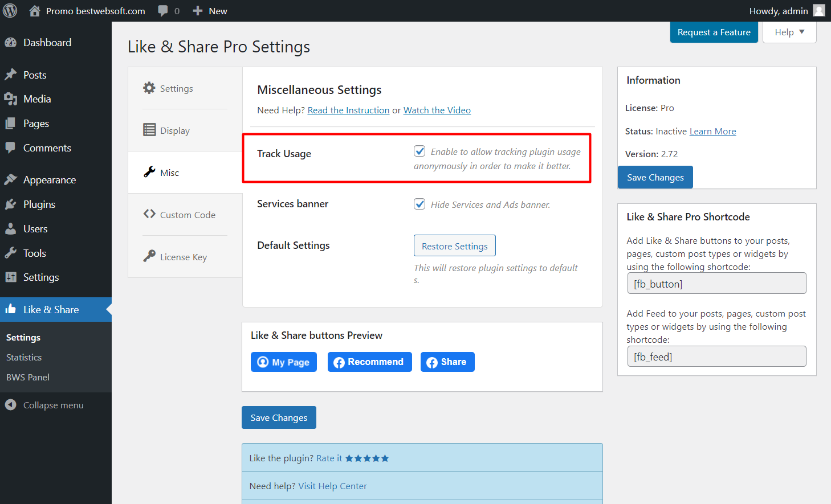Click the Learn More license link

click(712, 132)
